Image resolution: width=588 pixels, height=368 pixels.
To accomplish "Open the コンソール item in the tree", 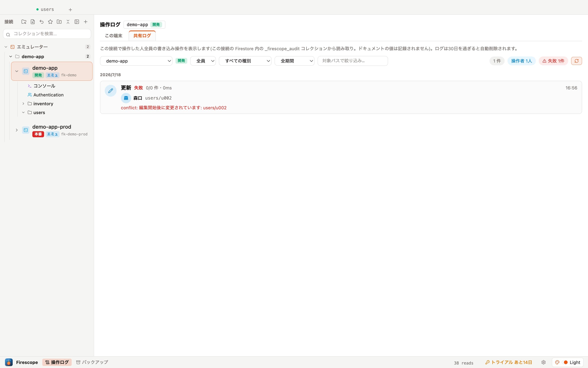I will pyautogui.click(x=44, y=86).
